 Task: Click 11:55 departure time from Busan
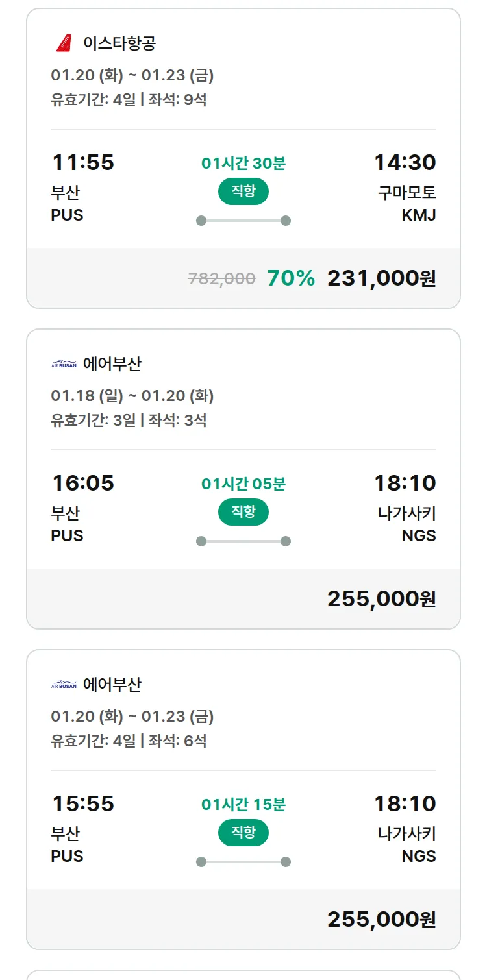coord(83,162)
